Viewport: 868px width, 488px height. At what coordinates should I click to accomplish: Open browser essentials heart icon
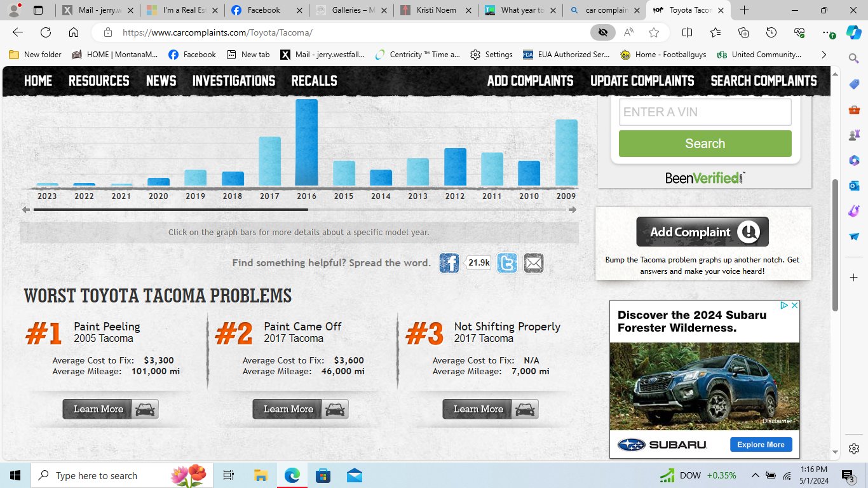[x=799, y=32]
